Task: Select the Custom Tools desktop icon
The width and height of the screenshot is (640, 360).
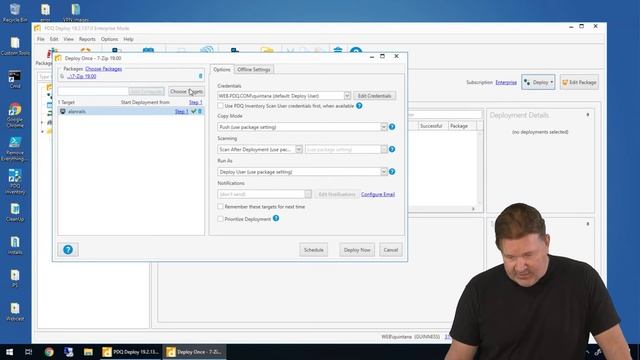Action: click(15, 46)
